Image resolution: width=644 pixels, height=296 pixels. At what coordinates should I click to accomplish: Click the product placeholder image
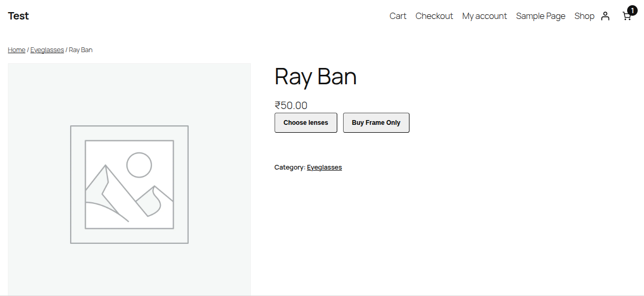[129, 180]
